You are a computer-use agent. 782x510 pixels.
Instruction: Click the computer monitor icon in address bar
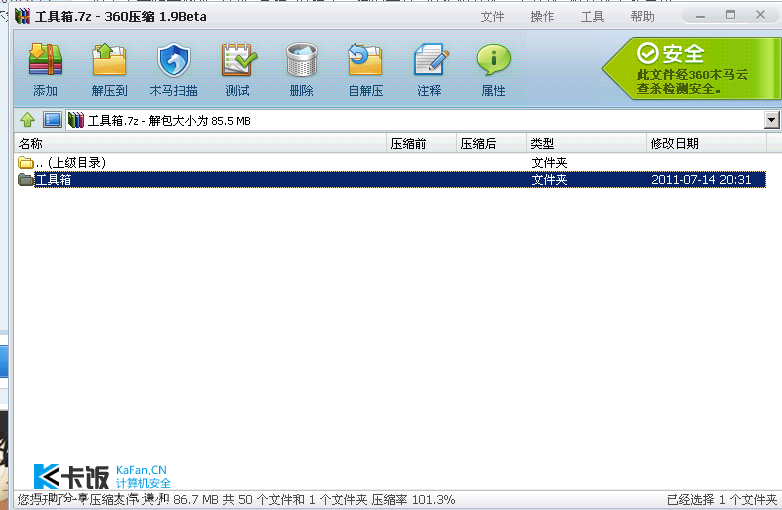(x=52, y=120)
